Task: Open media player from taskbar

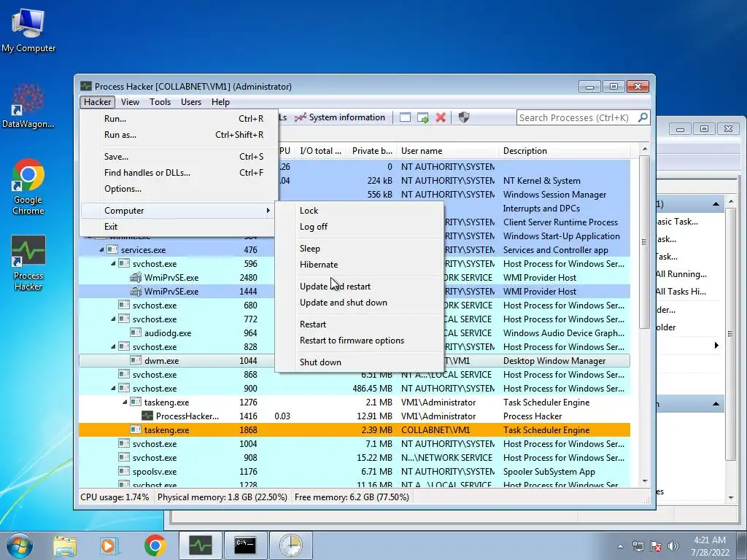Action: pos(109,545)
